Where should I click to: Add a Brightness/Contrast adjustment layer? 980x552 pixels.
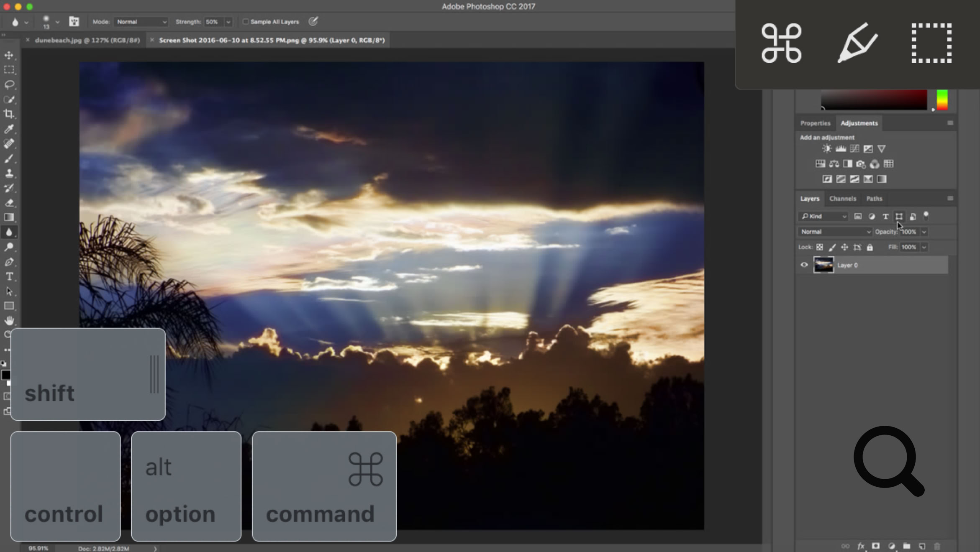tap(826, 148)
